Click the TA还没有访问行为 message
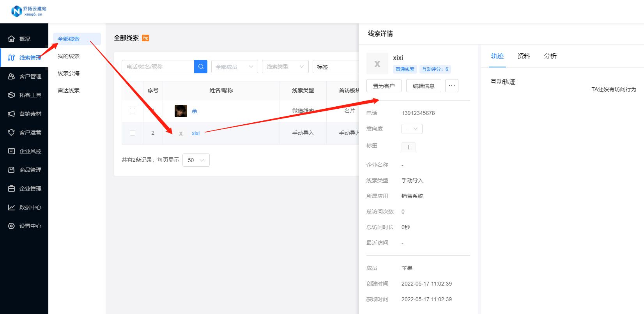This screenshot has width=644, height=314. (x=614, y=89)
